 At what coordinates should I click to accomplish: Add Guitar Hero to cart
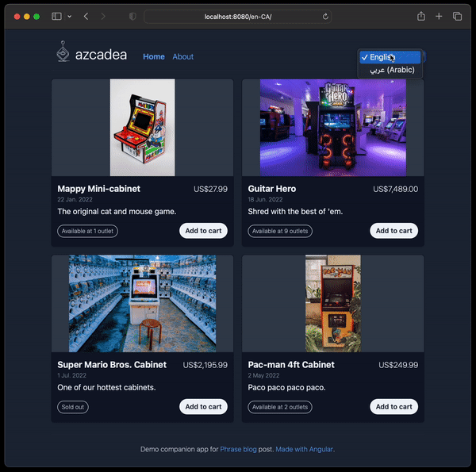pyautogui.click(x=393, y=231)
